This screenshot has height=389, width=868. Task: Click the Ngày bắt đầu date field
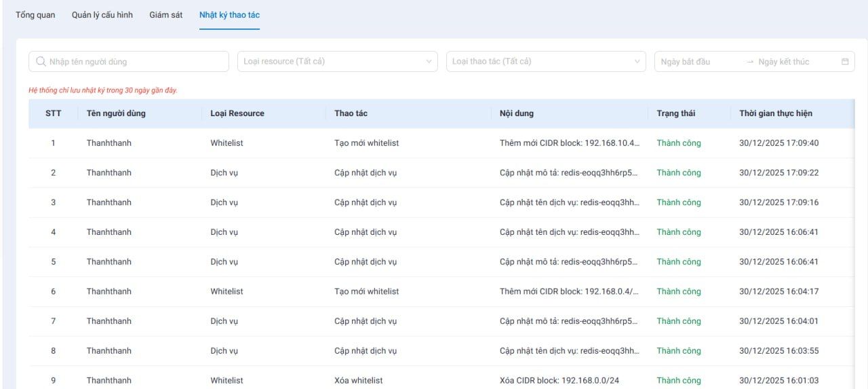pos(686,62)
